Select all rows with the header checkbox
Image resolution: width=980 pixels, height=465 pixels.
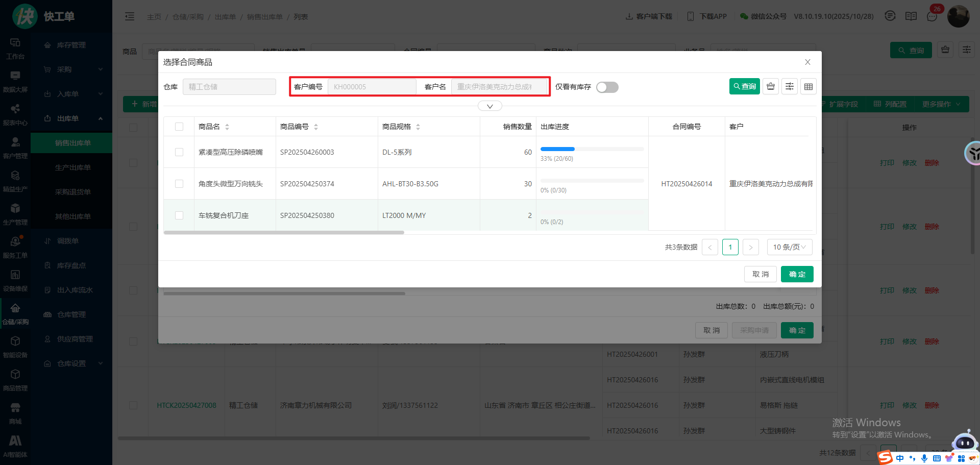[179, 127]
